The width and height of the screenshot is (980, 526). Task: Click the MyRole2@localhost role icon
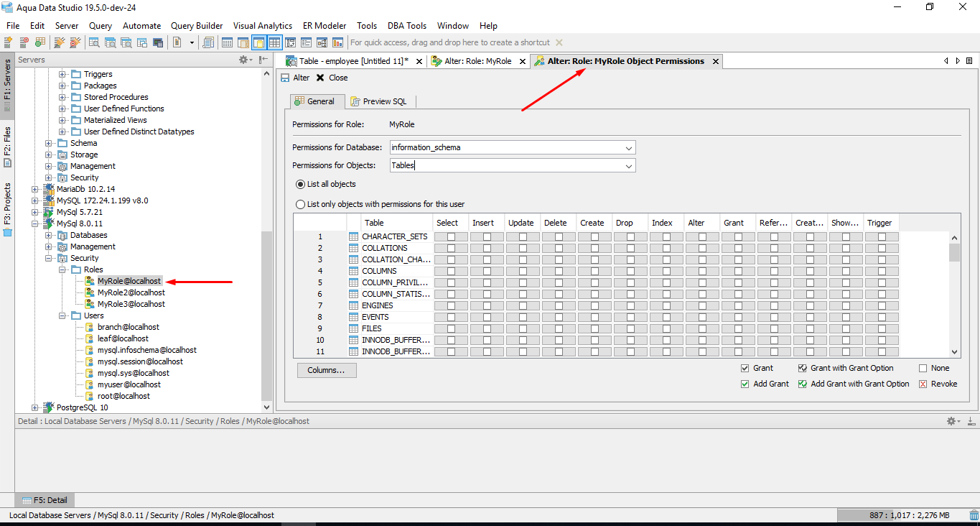point(90,292)
